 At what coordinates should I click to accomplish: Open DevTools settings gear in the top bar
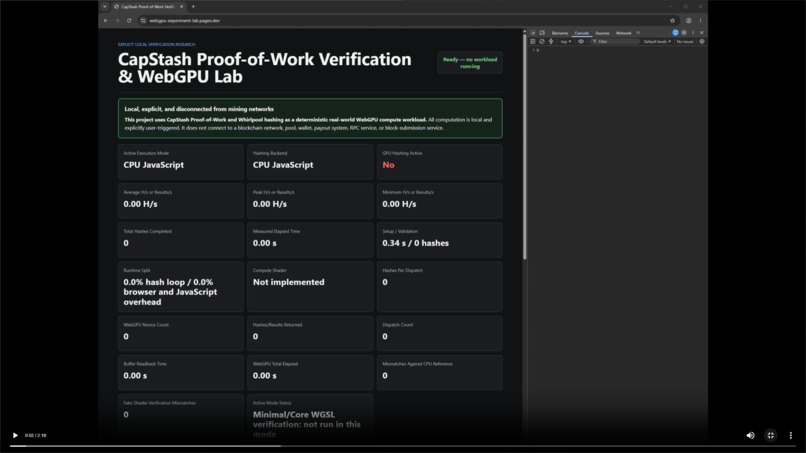tap(684, 32)
